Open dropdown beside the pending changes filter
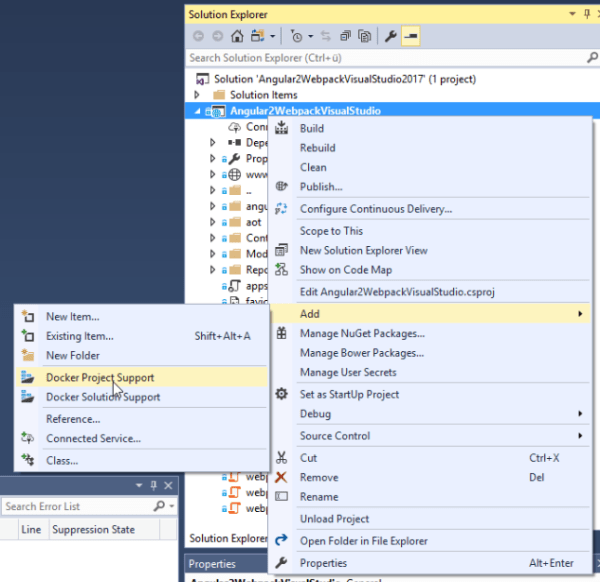Screen dimensions: 600x582 tap(310, 36)
